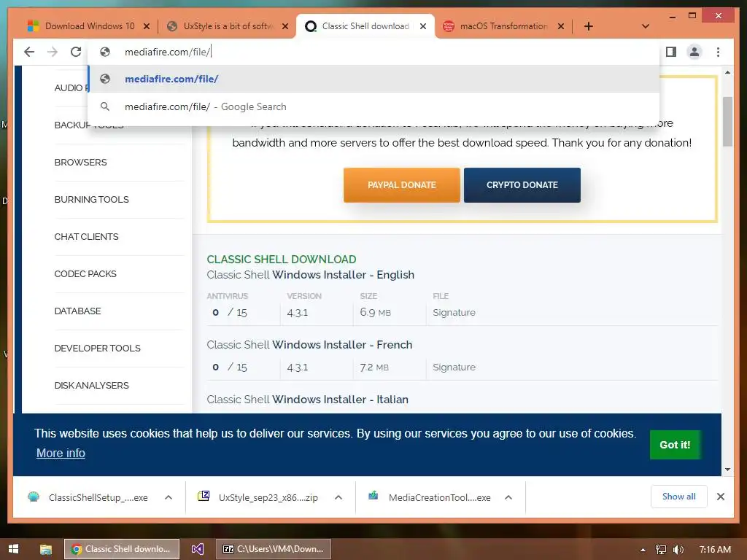Open the DISK ANALYSERS category

pos(91,385)
